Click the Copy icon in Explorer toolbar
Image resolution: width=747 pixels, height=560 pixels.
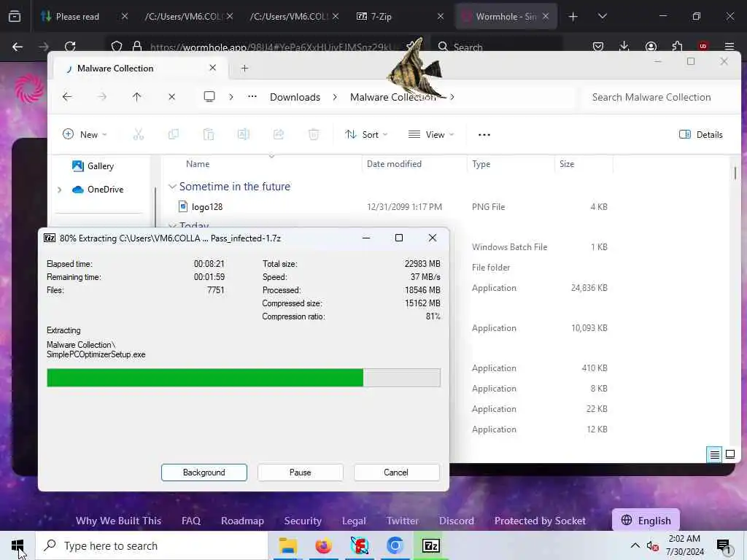coord(174,135)
